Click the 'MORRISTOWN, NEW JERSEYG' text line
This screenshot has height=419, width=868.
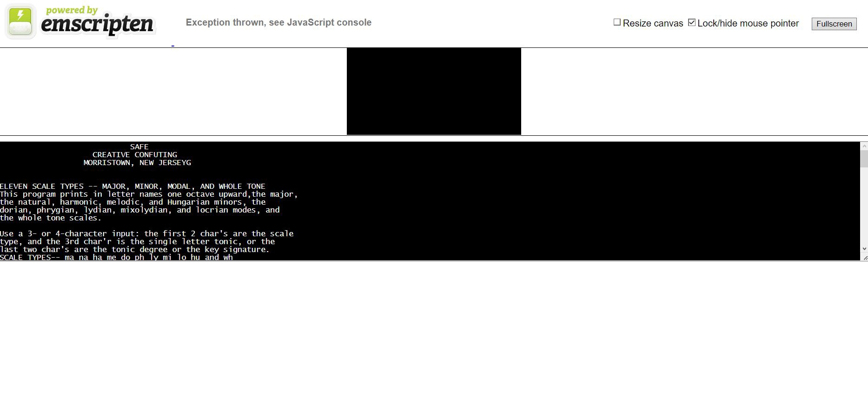(x=137, y=162)
